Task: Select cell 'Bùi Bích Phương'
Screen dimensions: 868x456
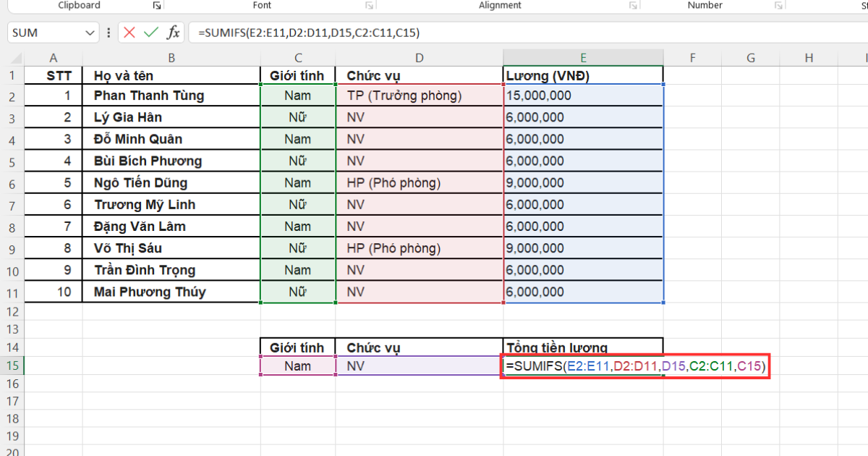Action: click(171, 161)
